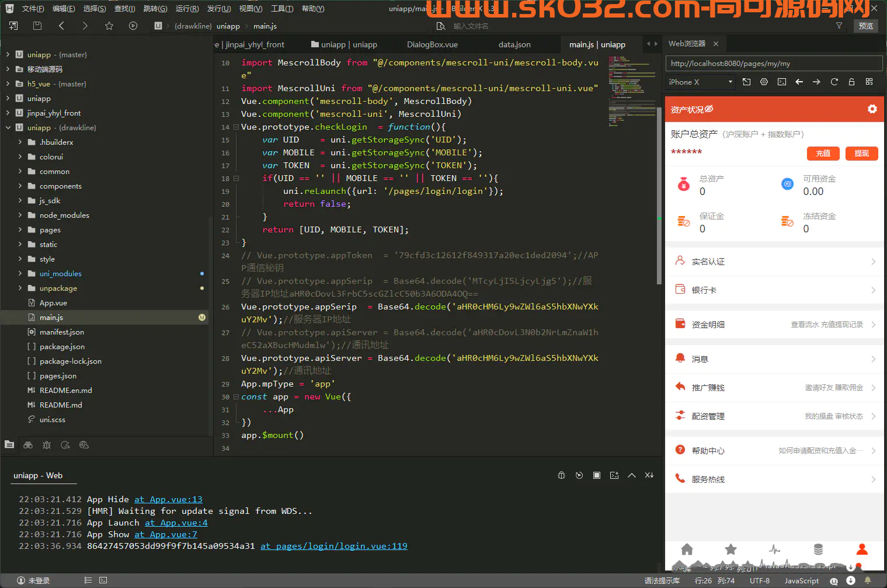Expand the node_modules folder
The image size is (887, 588).
20,215
